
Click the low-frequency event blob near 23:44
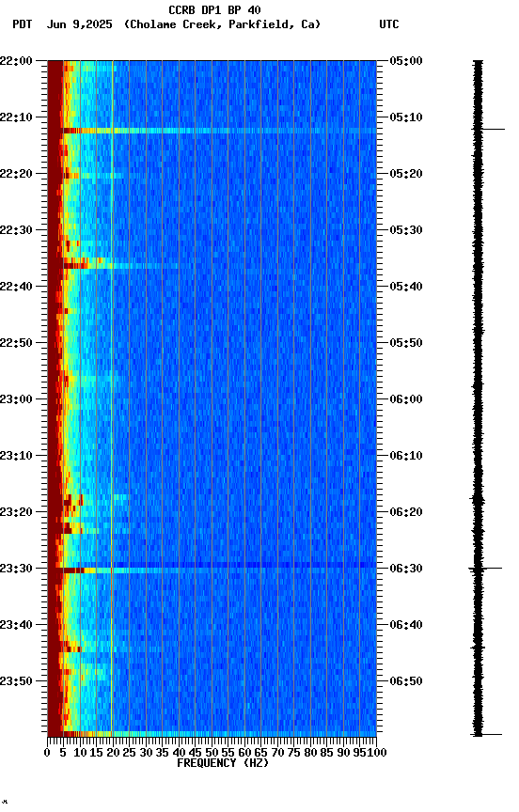(71, 647)
